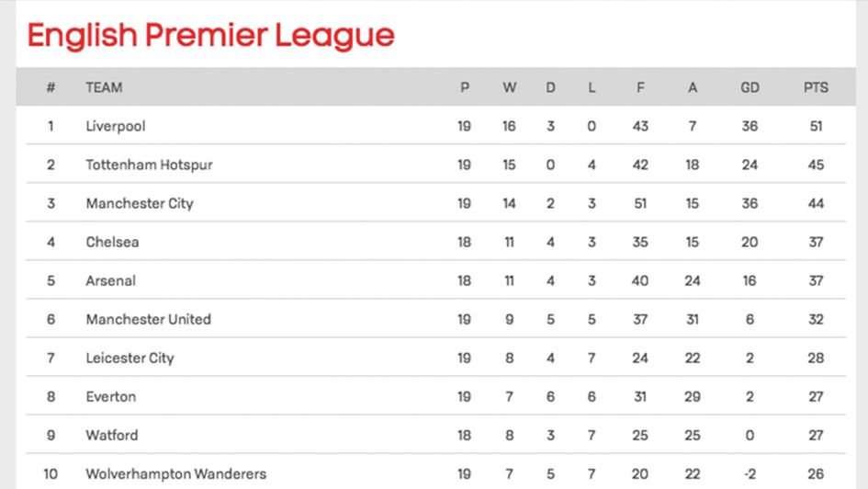Click the TEAM column header

click(x=104, y=87)
